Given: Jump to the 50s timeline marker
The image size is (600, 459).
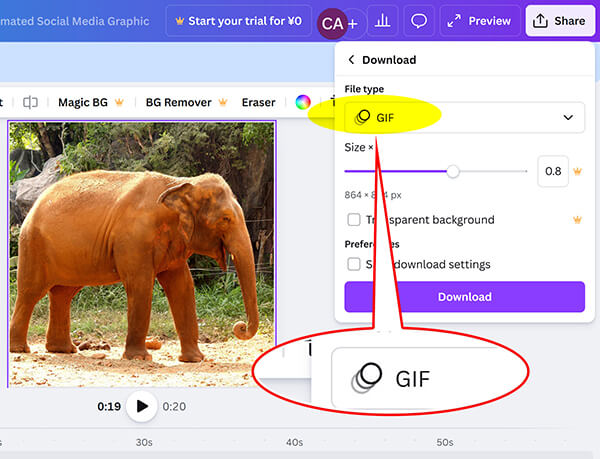Looking at the screenshot, I should (445, 443).
